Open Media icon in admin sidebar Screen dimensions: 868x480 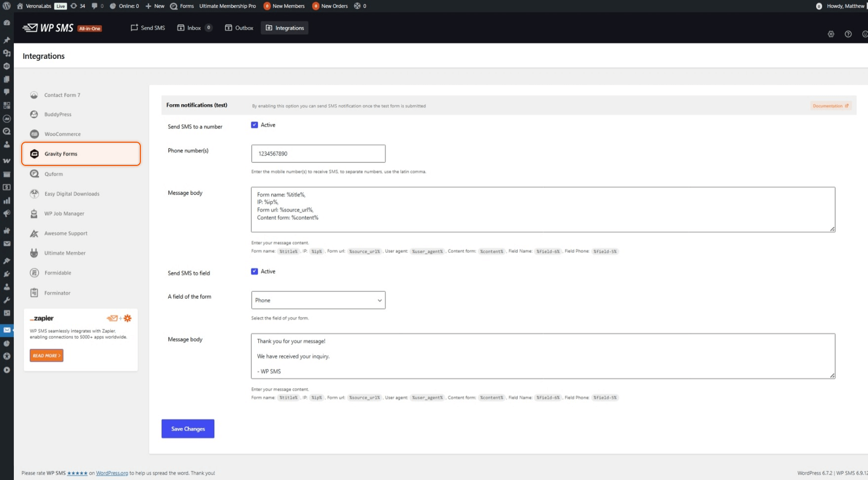tap(7, 53)
